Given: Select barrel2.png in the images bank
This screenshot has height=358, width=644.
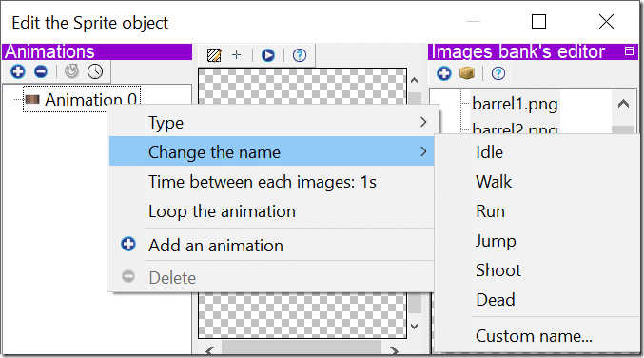Looking at the screenshot, I should pos(515,129).
